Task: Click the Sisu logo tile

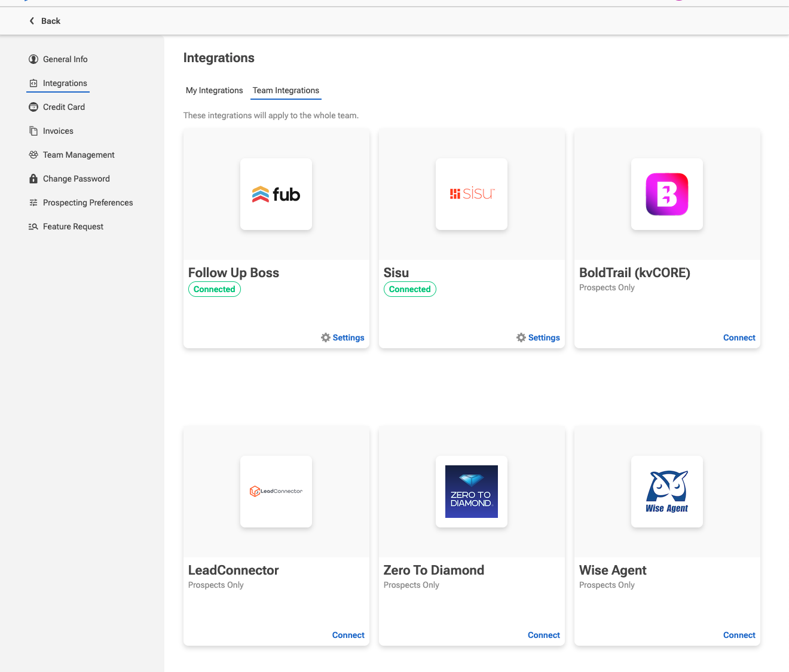Action: pos(472,194)
